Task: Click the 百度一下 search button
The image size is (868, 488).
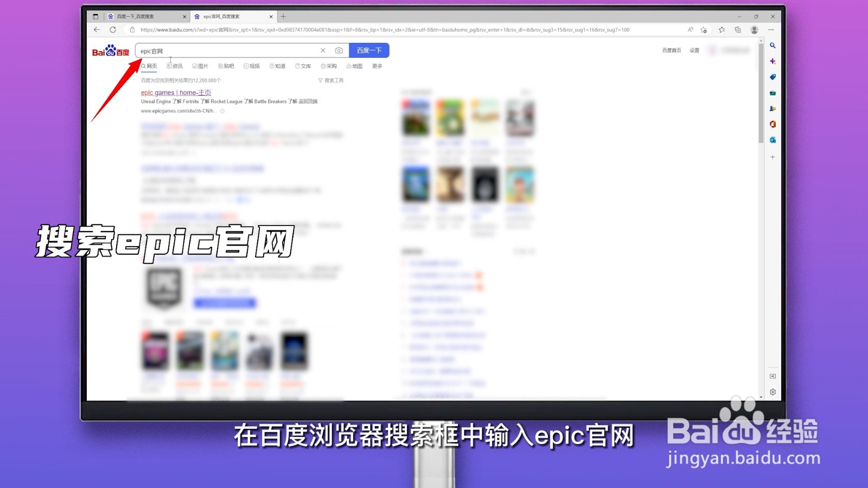Action: pyautogui.click(x=369, y=50)
